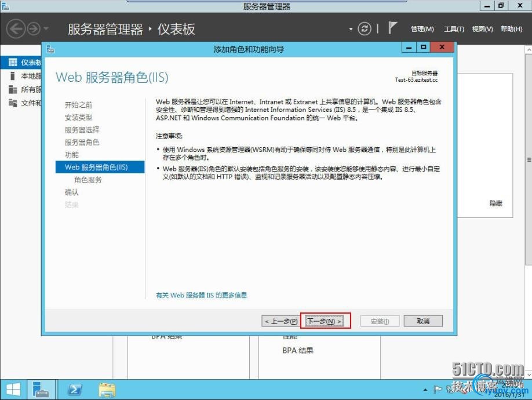The height and width of the screenshot is (400, 532).
Task: Click the 下一步(N) button
Action: [x=325, y=321]
